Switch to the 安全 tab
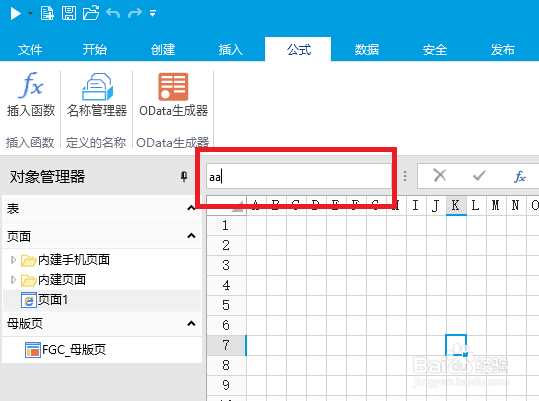This screenshot has height=401, width=539. point(435,49)
